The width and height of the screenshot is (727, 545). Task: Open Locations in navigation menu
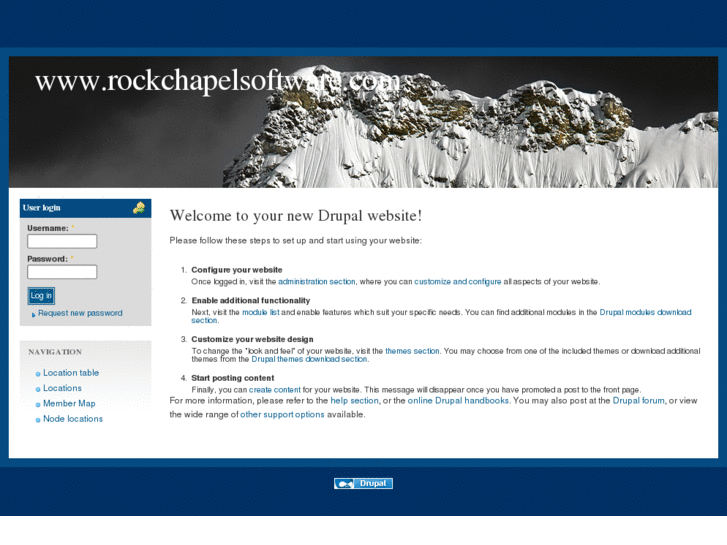click(62, 388)
